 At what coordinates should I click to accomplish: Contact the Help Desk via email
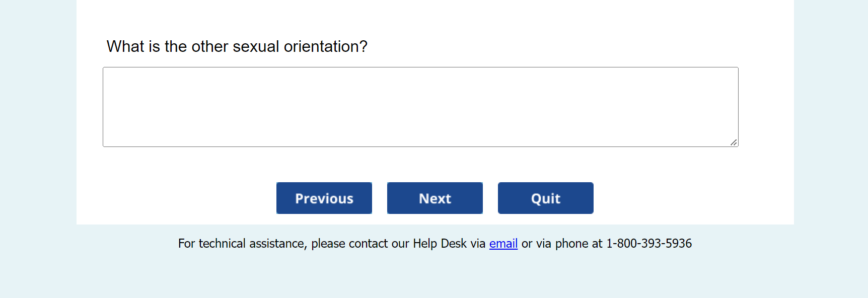click(x=503, y=244)
